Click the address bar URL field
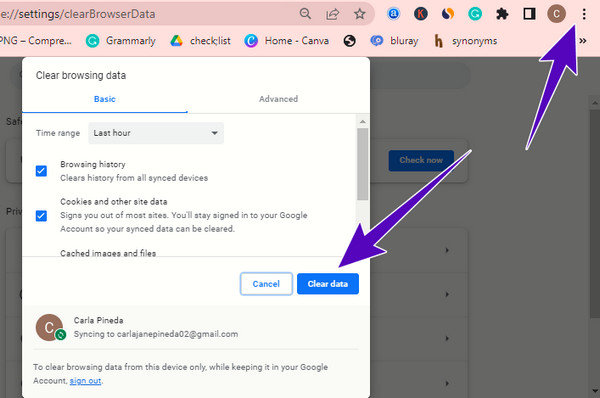 tap(149, 14)
